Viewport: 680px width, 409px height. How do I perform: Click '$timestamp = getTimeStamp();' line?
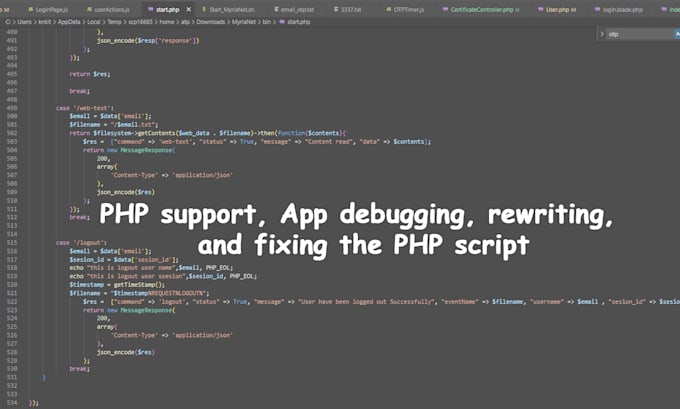pyautogui.click(x=117, y=285)
